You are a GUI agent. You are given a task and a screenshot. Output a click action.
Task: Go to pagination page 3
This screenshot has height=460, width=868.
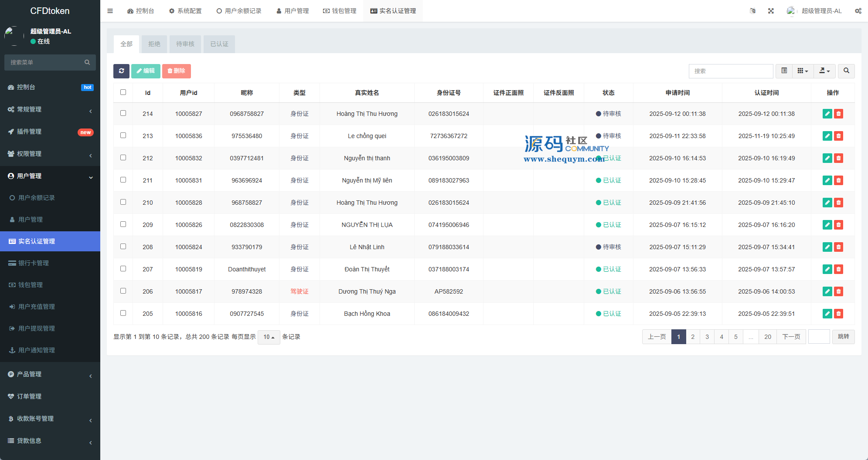point(707,337)
